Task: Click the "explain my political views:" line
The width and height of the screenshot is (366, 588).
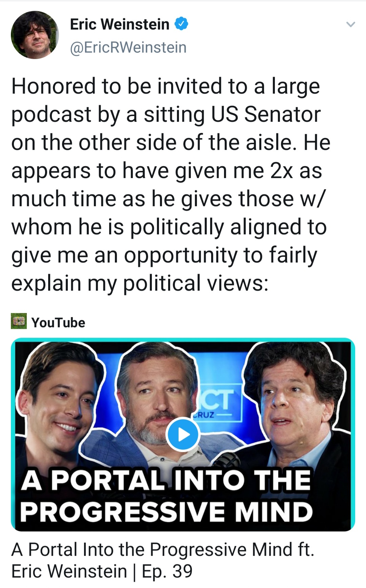Action: coord(140,283)
